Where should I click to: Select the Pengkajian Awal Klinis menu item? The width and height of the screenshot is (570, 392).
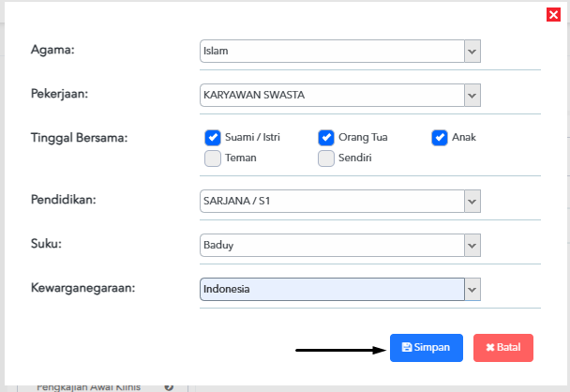tap(88, 387)
